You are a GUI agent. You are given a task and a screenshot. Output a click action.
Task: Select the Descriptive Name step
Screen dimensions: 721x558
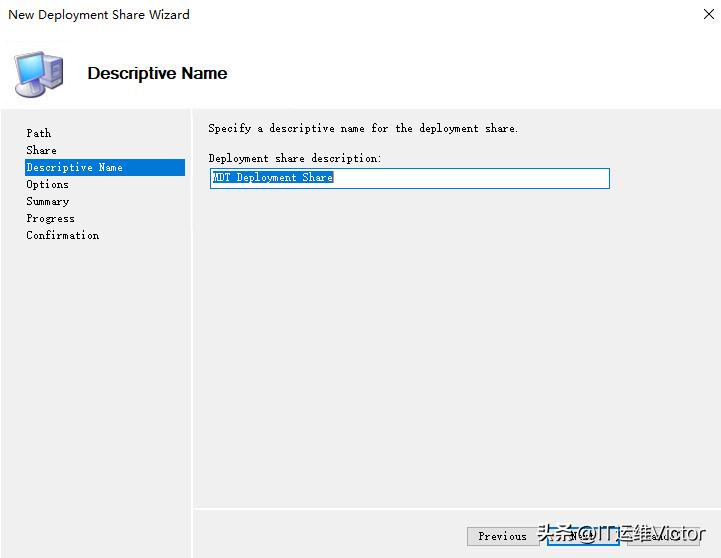click(105, 167)
